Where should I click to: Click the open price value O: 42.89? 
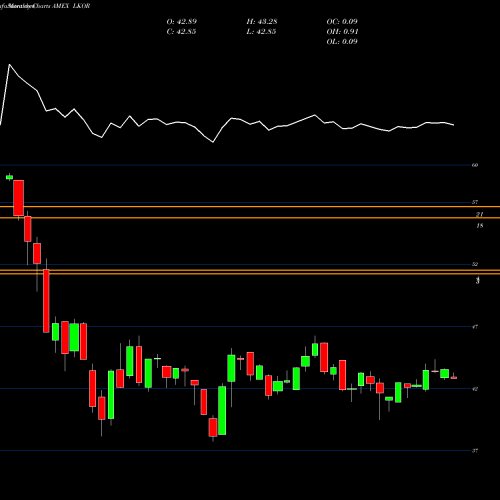[182, 22]
